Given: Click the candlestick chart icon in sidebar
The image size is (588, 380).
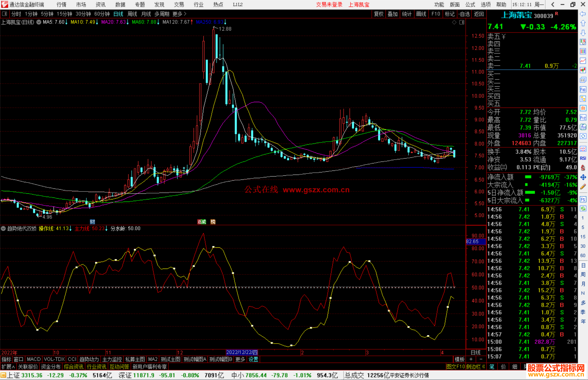Looking at the screenshot, I should point(583,70).
